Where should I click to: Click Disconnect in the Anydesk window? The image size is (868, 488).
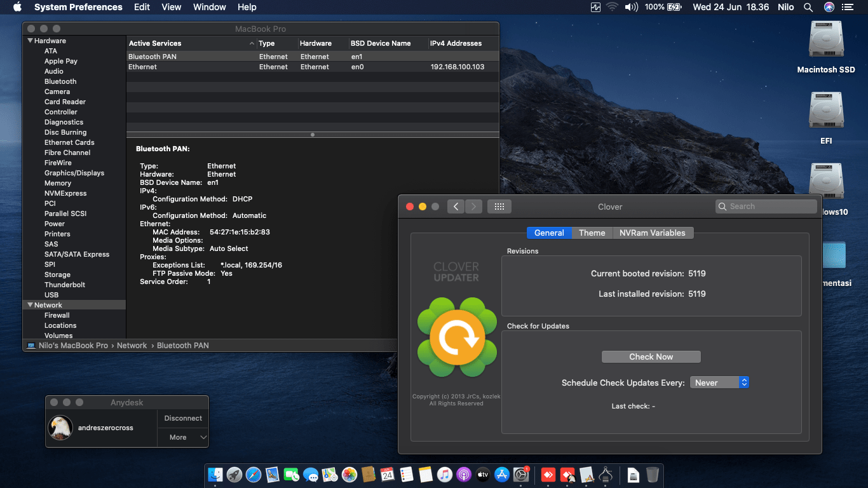click(x=183, y=418)
